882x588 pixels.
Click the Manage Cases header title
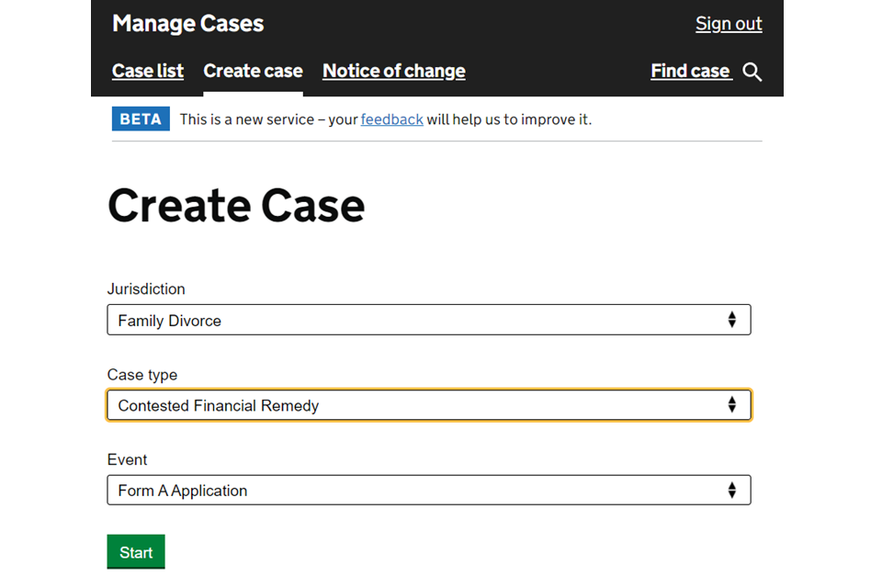tap(187, 24)
